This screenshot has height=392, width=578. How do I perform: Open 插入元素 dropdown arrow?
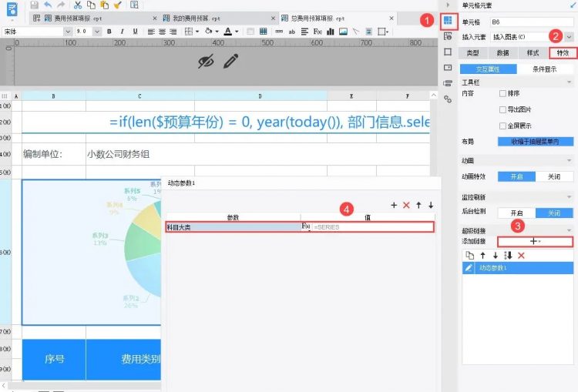coord(570,37)
